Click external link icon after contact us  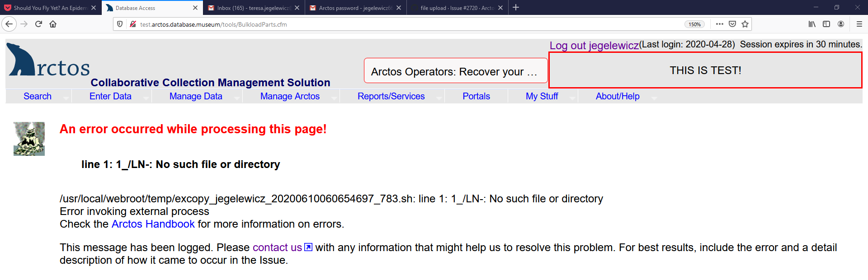pos(308,247)
